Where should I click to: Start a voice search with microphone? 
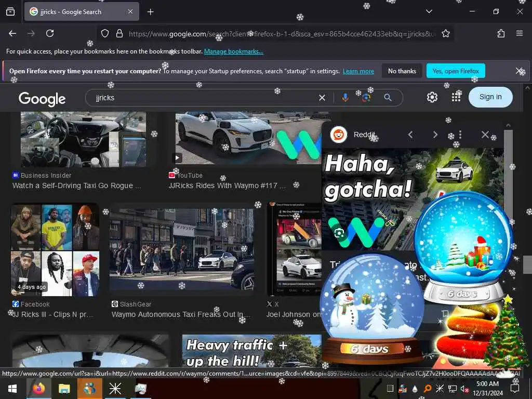(345, 98)
